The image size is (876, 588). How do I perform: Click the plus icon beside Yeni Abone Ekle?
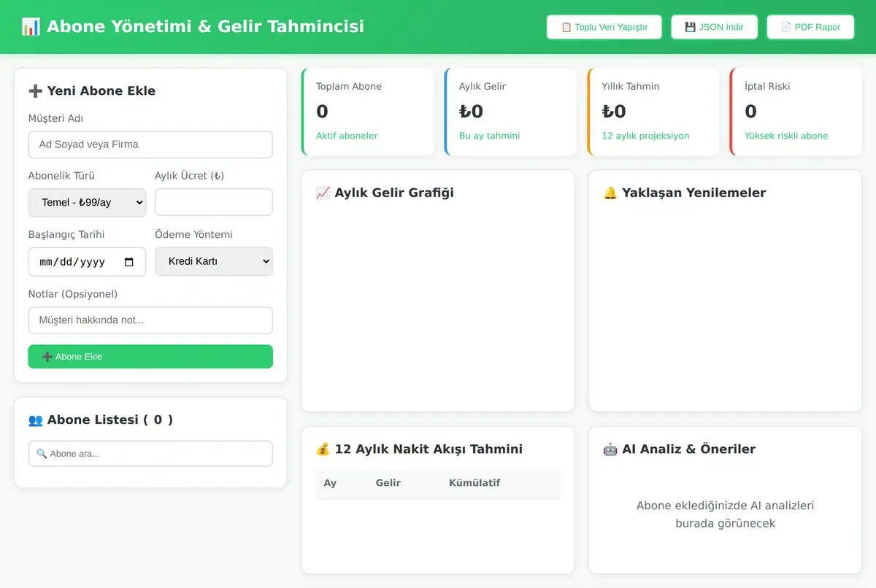(x=35, y=91)
